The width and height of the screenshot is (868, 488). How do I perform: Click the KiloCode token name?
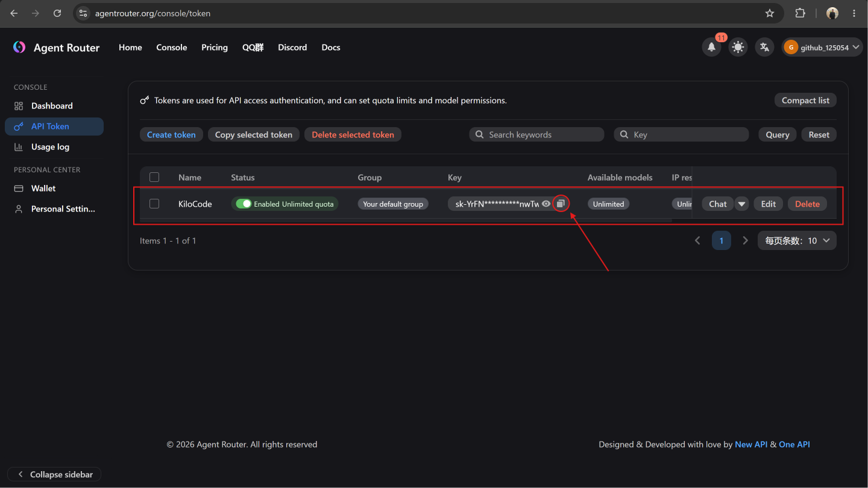pos(195,204)
